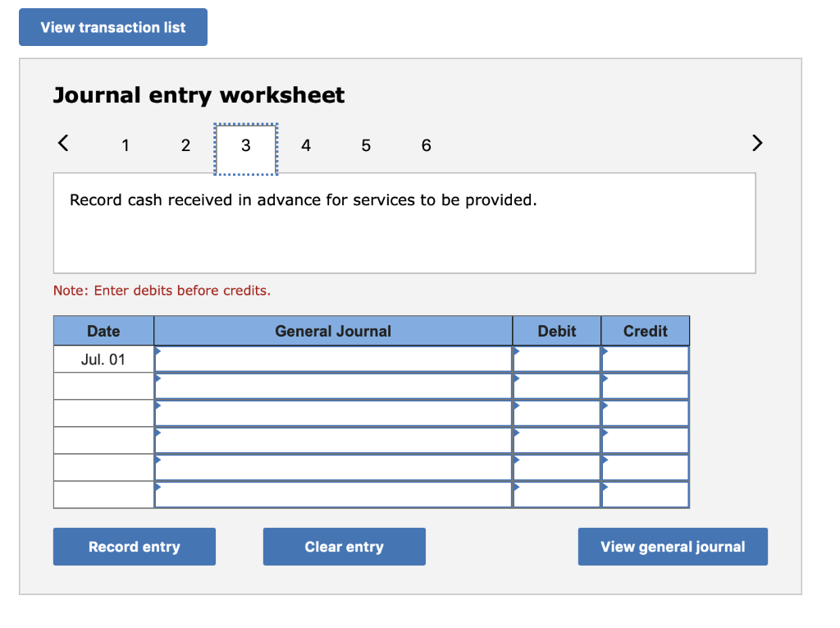Switch to transaction tab 4
The width and height of the screenshot is (840, 628).
[x=305, y=145]
